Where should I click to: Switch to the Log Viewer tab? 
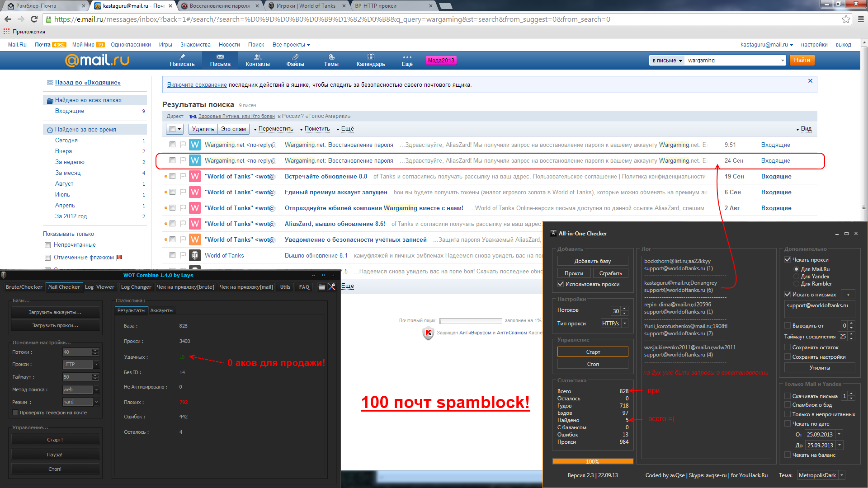click(99, 287)
